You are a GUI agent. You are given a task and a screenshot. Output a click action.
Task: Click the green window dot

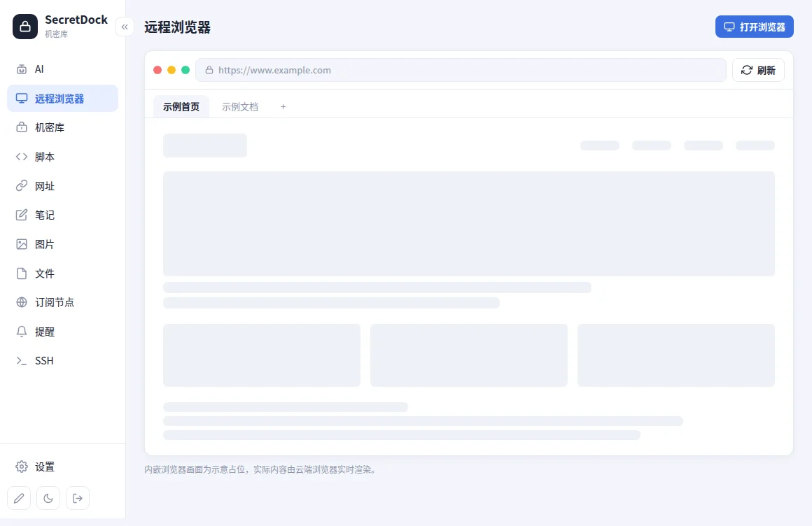point(185,70)
